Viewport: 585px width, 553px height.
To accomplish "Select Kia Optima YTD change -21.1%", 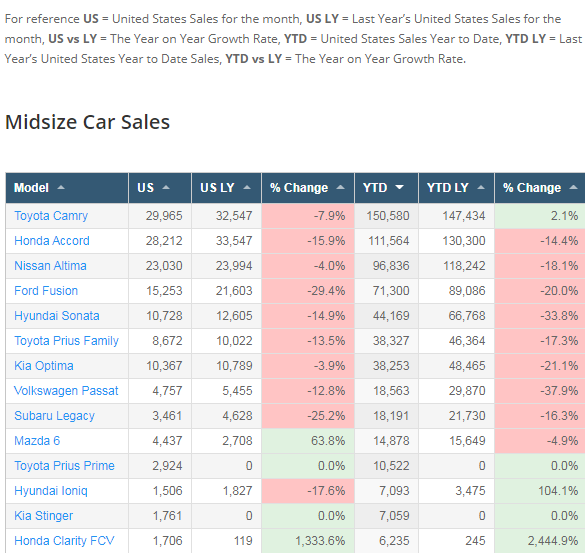I will (x=559, y=366).
